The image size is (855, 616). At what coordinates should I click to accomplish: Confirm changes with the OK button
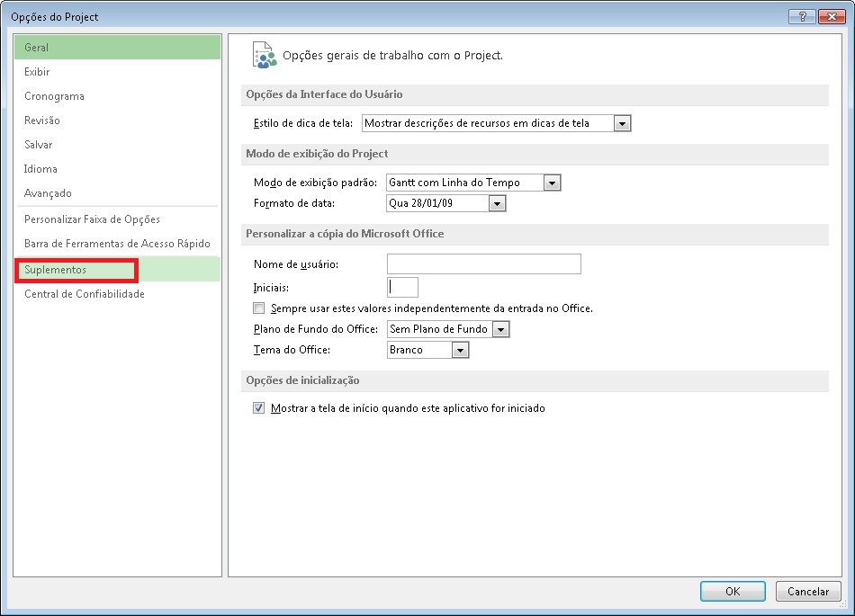732,591
